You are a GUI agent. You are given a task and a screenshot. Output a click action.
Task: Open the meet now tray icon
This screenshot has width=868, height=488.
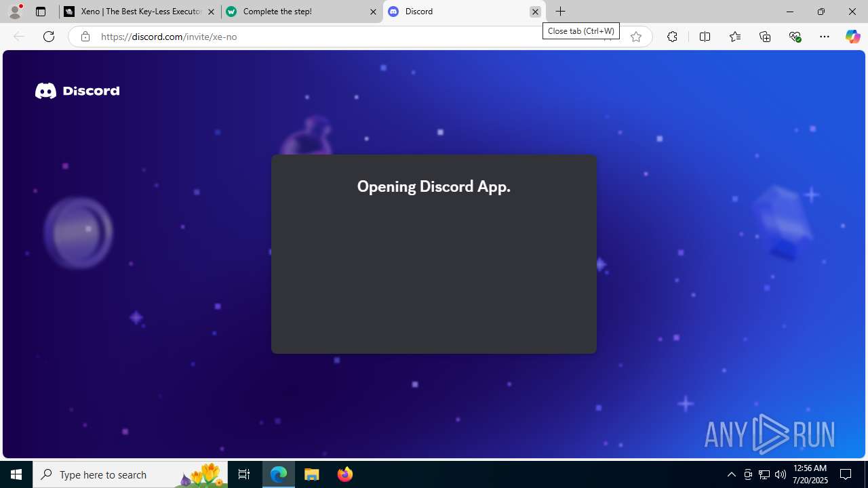click(x=748, y=474)
